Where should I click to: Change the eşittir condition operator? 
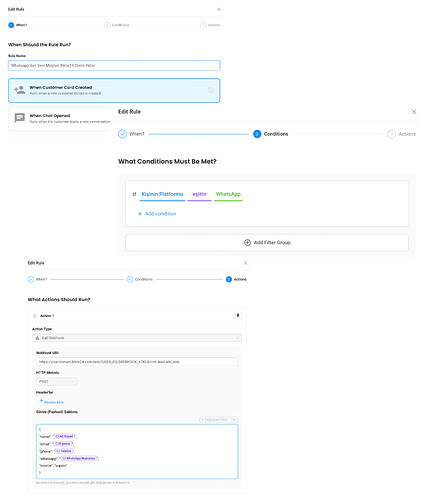coord(199,194)
